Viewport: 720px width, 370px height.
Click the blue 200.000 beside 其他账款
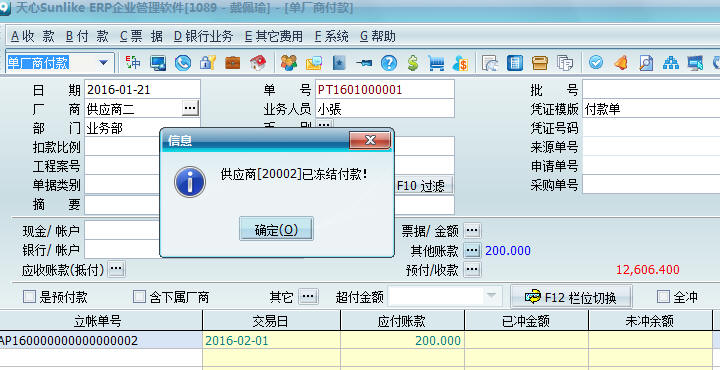(508, 251)
